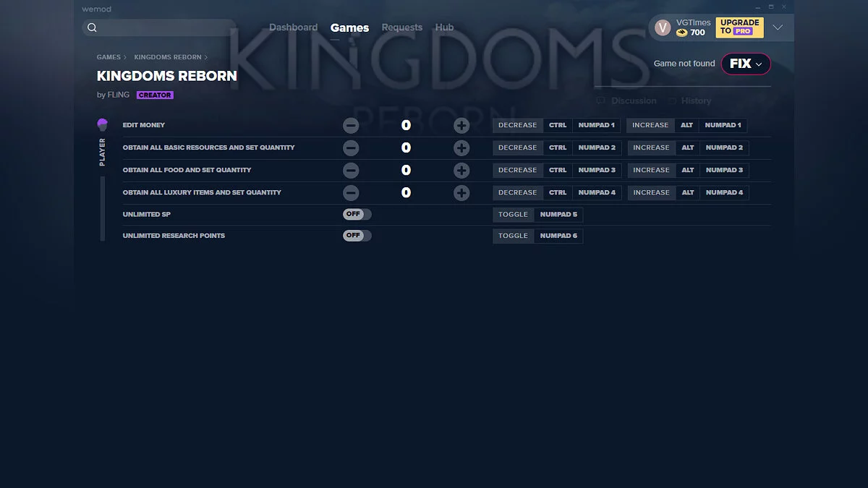Open the Dashboard menu item
Image resolution: width=868 pixels, height=488 pixels.
(x=293, y=27)
